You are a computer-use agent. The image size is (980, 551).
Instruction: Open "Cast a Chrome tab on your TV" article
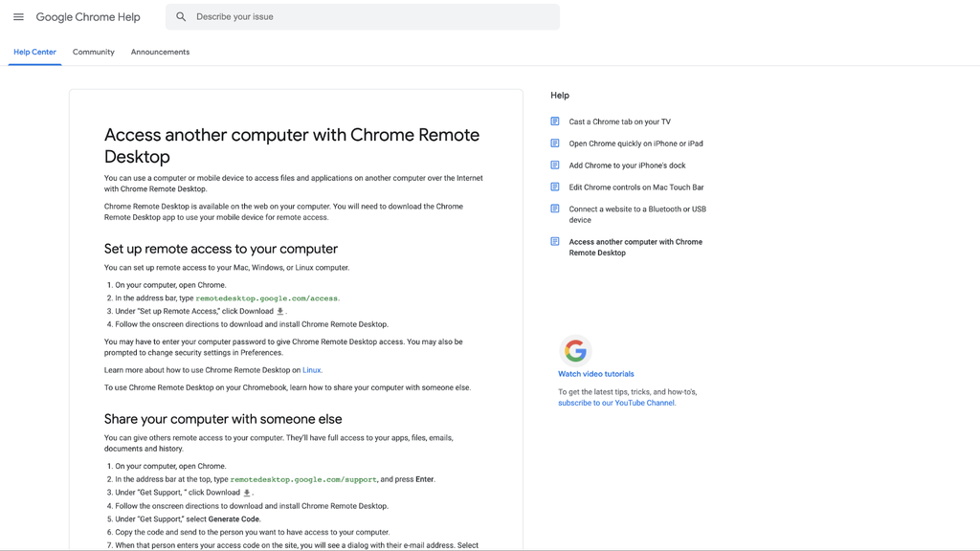tap(618, 121)
